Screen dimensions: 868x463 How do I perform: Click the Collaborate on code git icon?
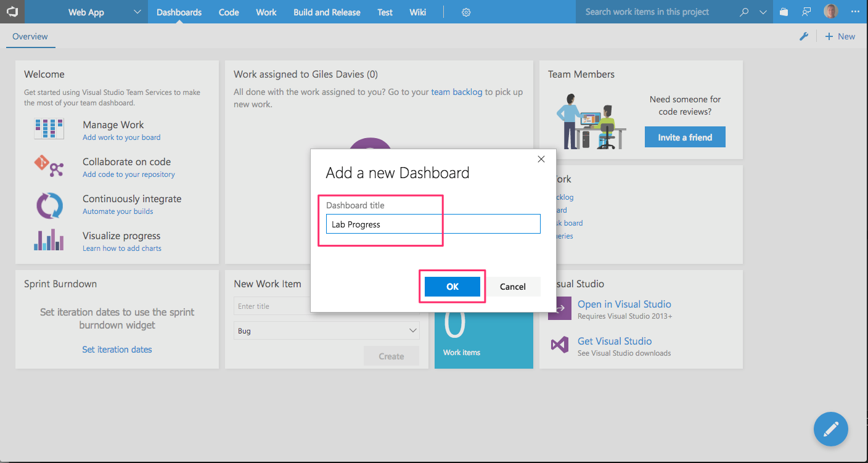tap(49, 166)
